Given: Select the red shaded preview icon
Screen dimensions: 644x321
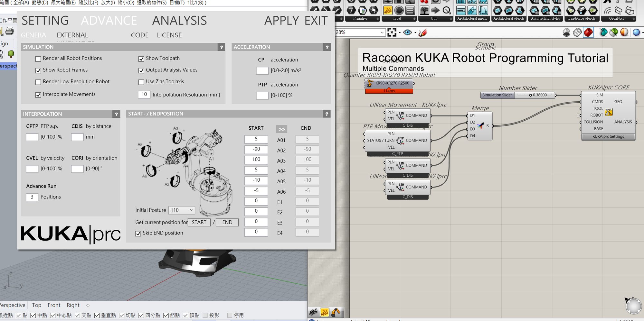Looking at the screenshot, I should point(588,32).
